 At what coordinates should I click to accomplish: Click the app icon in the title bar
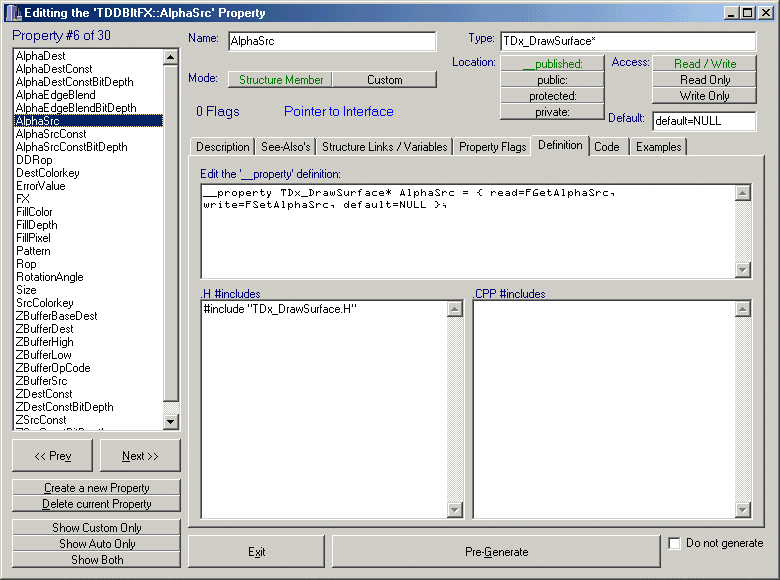11,12
